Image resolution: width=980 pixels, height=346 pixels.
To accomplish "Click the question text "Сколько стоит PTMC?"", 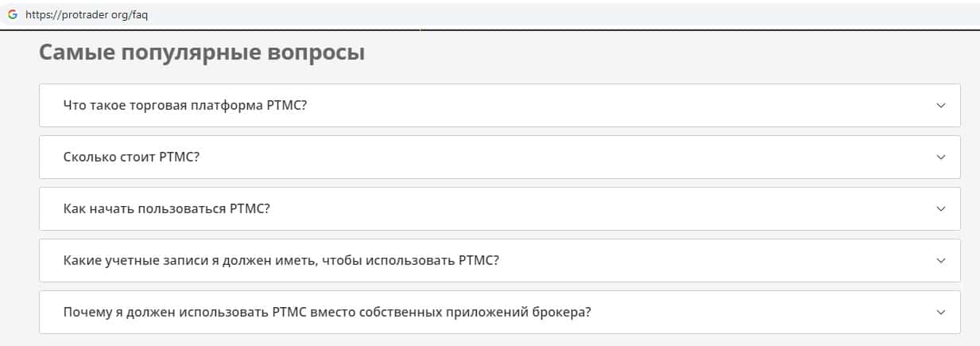I will point(131,157).
